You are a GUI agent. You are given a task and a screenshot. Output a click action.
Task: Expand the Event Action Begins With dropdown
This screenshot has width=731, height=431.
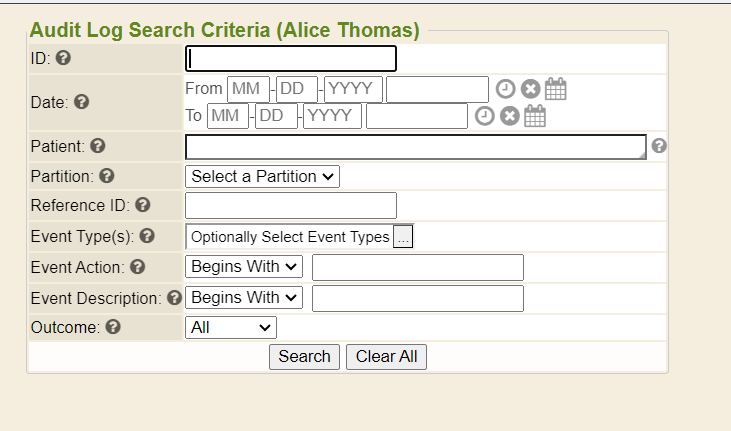(x=244, y=267)
